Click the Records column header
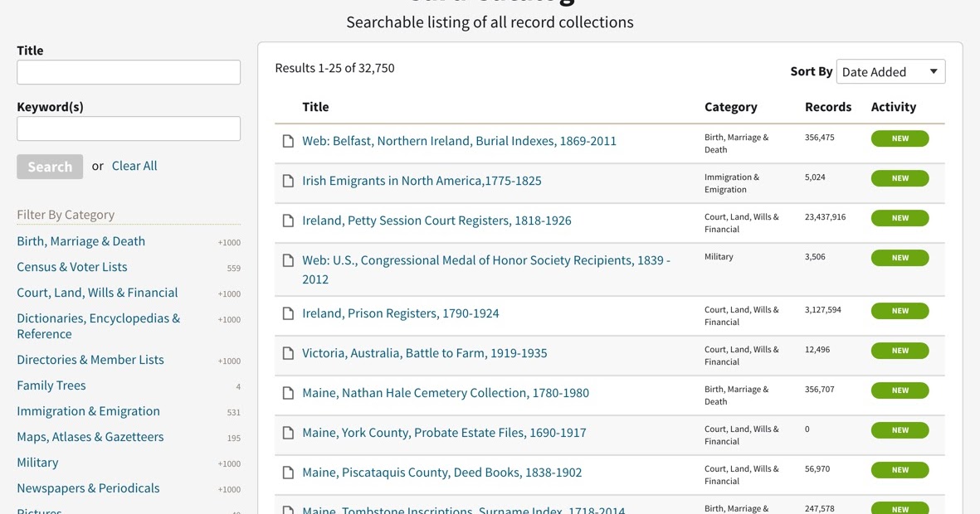The width and height of the screenshot is (980, 514). 827,107
